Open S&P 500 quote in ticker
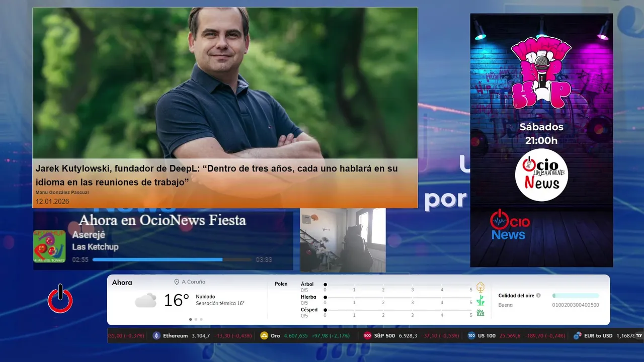 point(411,336)
